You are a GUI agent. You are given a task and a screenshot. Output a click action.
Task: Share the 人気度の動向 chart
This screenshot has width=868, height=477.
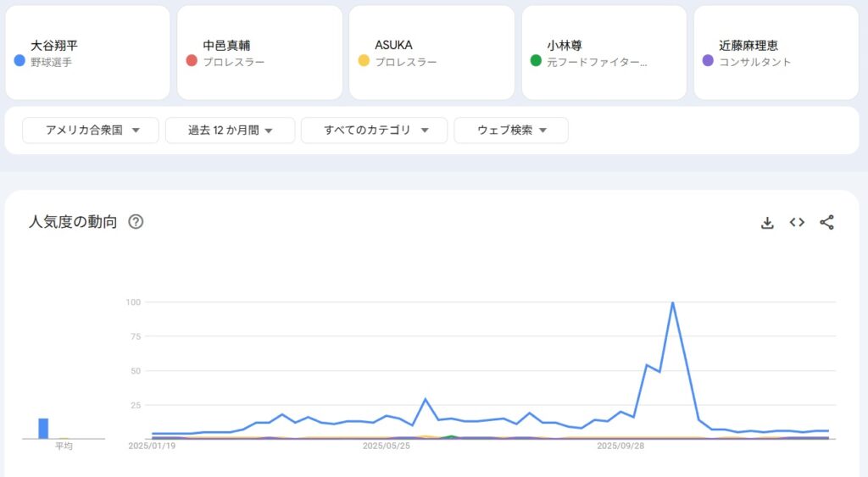click(826, 223)
